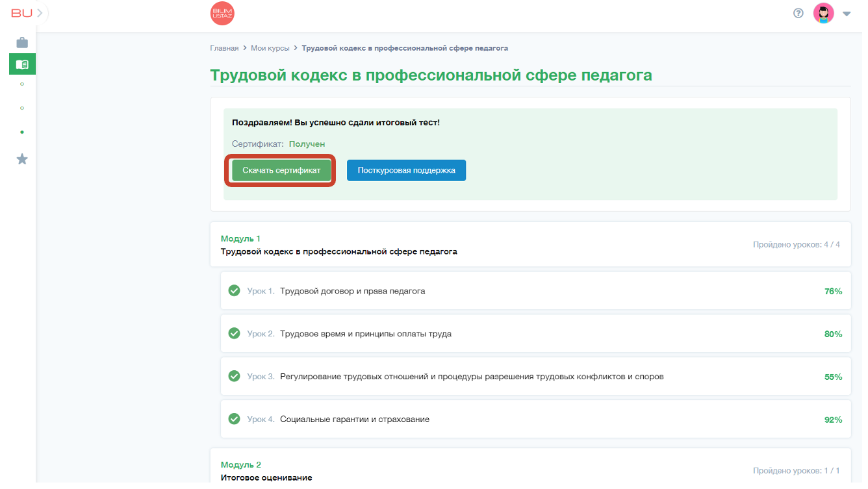Click the 80% score of Урок 2
This screenshot has height=489, width=868.
(833, 334)
